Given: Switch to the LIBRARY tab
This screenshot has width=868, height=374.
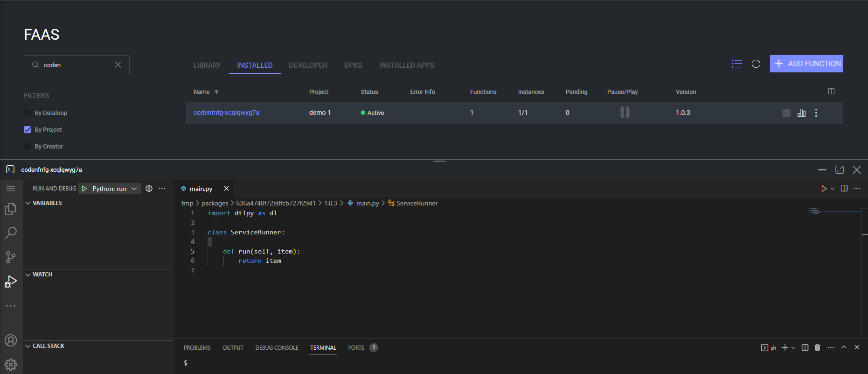Looking at the screenshot, I should [207, 65].
